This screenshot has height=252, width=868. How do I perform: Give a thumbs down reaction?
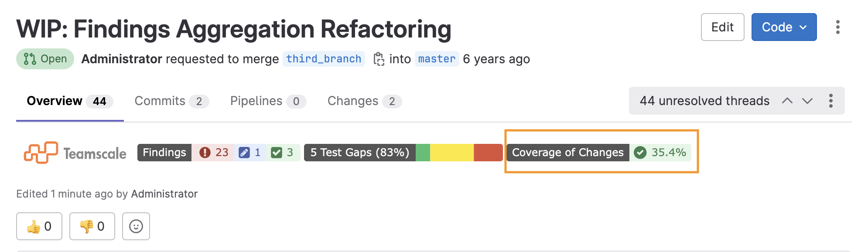coord(92,226)
